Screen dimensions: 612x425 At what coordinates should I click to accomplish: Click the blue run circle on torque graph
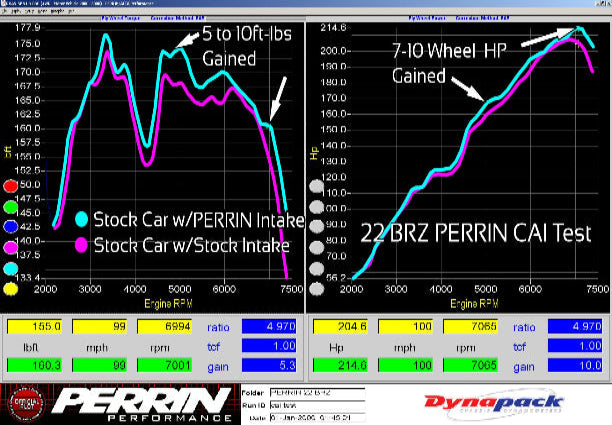[11, 227]
